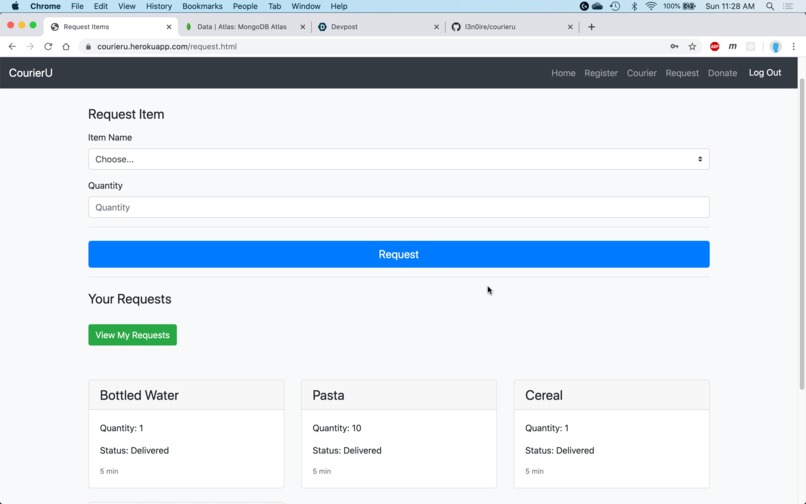
Task: Open the View menu
Action: pyautogui.click(x=126, y=6)
